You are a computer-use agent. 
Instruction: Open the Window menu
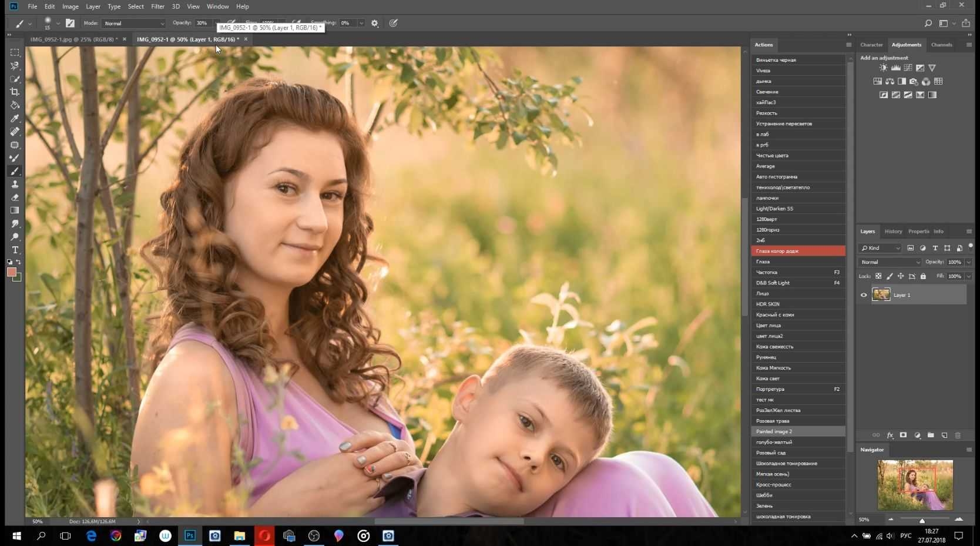(x=217, y=6)
